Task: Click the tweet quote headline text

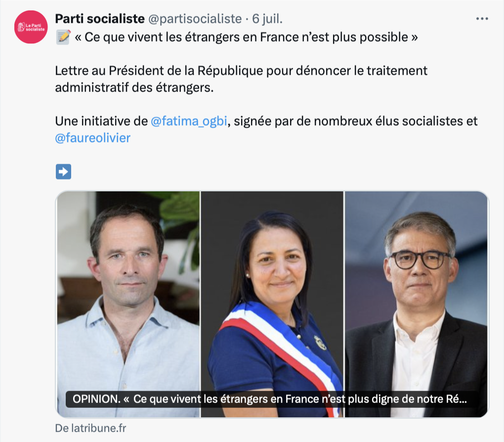Action: coord(246,37)
